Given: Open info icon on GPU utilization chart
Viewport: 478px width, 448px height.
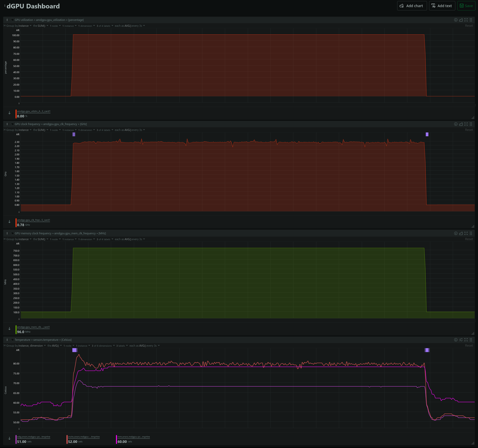Looking at the screenshot, I should click(456, 20).
